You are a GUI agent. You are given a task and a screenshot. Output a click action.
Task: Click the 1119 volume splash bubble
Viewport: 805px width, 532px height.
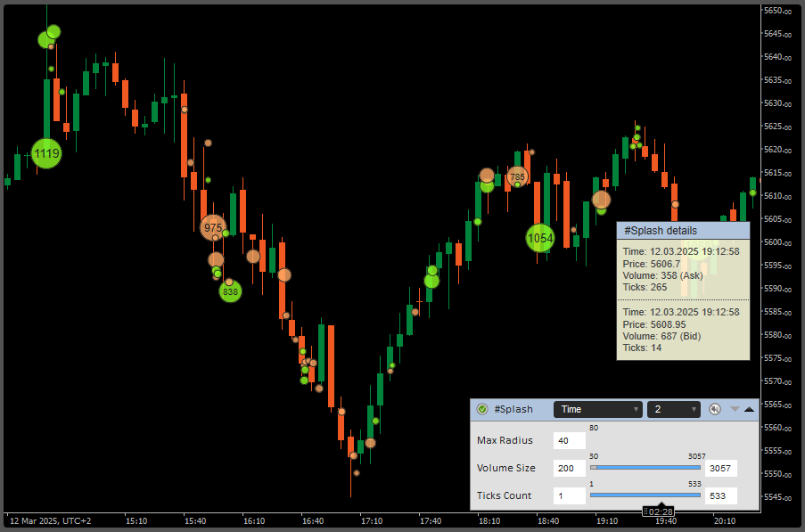tap(45, 154)
